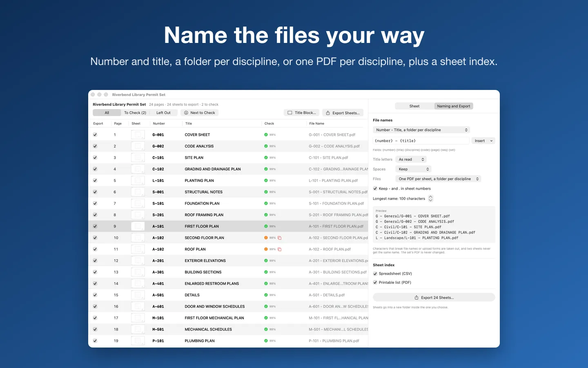Click green check icon for PLANTING PLAN

(266, 180)
